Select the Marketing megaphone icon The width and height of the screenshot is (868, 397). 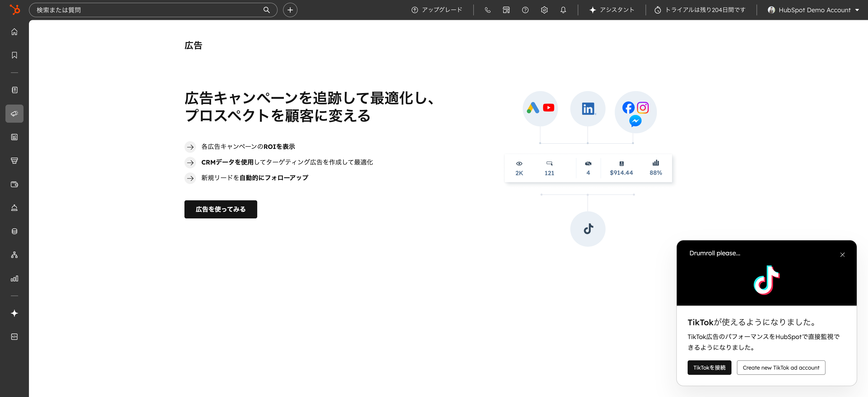[14, 114]
